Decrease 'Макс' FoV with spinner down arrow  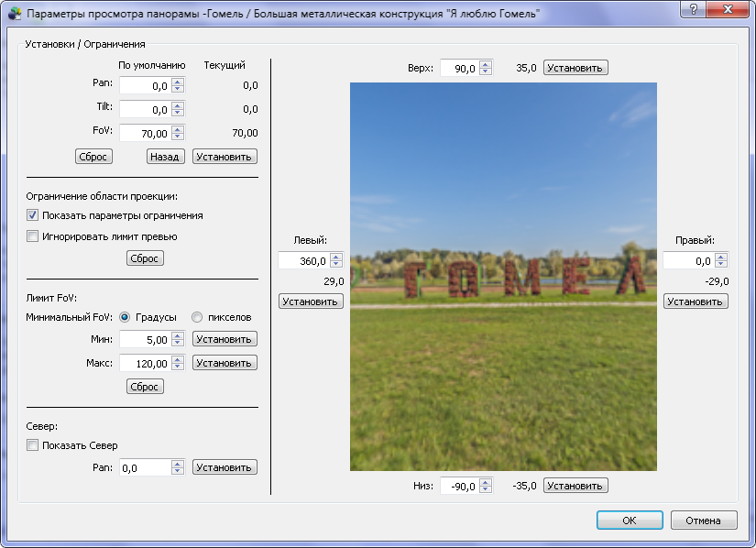pyautogui.click(x=178, y=367)
